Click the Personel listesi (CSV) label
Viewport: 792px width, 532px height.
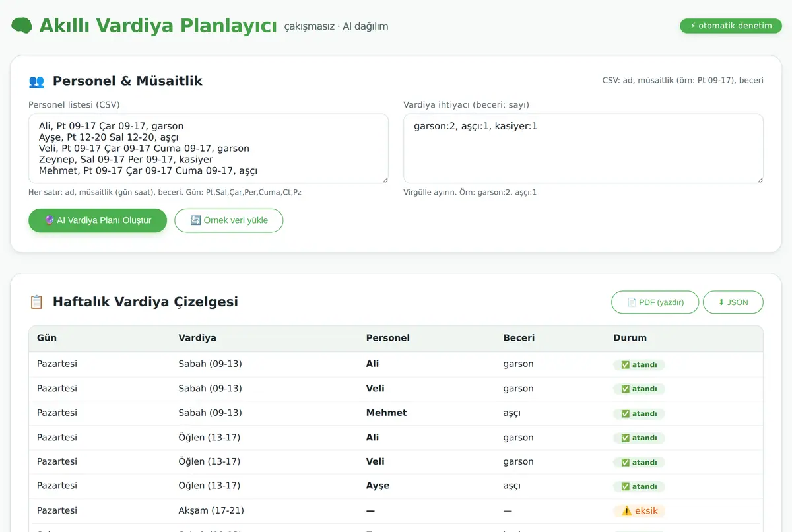[74, 104]
